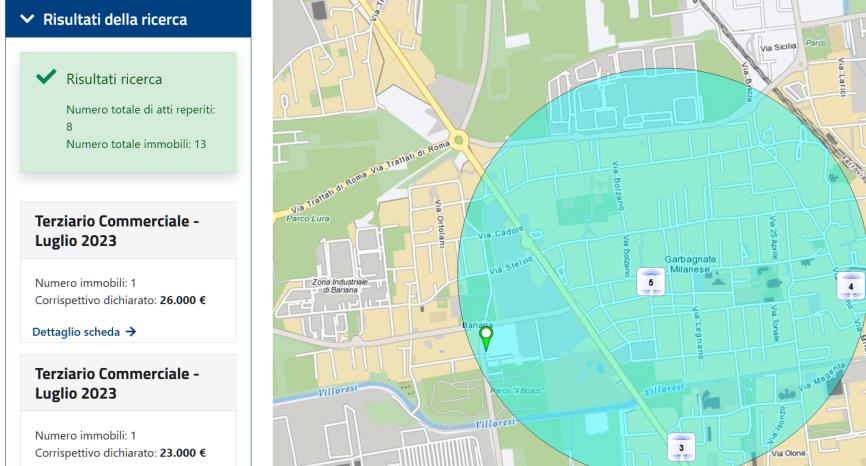The height and width of the screenshot is (466, 866).
Task: Click the Risultati ricerca summary heading
Action: coord(114,78)
